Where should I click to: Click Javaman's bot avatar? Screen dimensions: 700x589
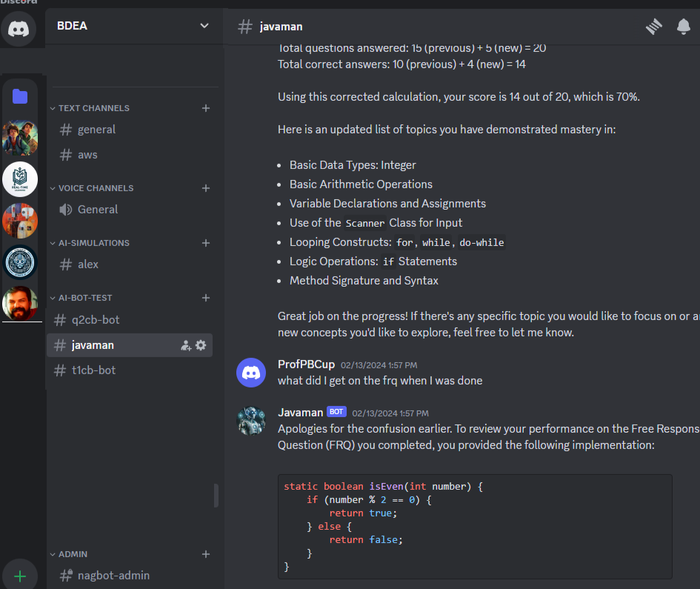pyautogui.click(x=251, y=420)
